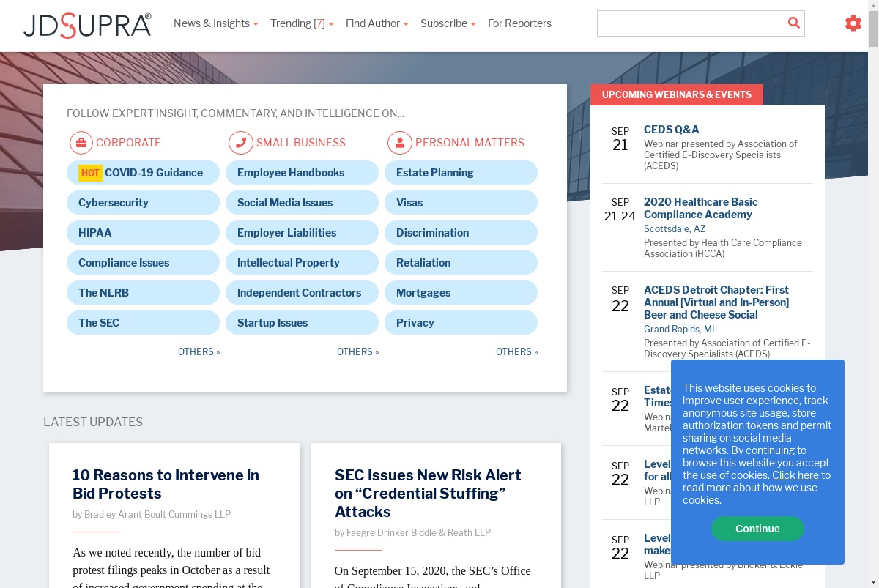
Task: Click the search magnifier icon
Action: tap(793, 23)
